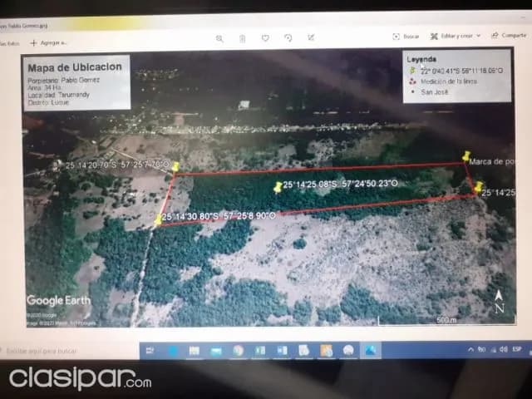Click the Windows taskbar search field
The width and height of the screenshot is (532, 399).
[x=70, y=351]
